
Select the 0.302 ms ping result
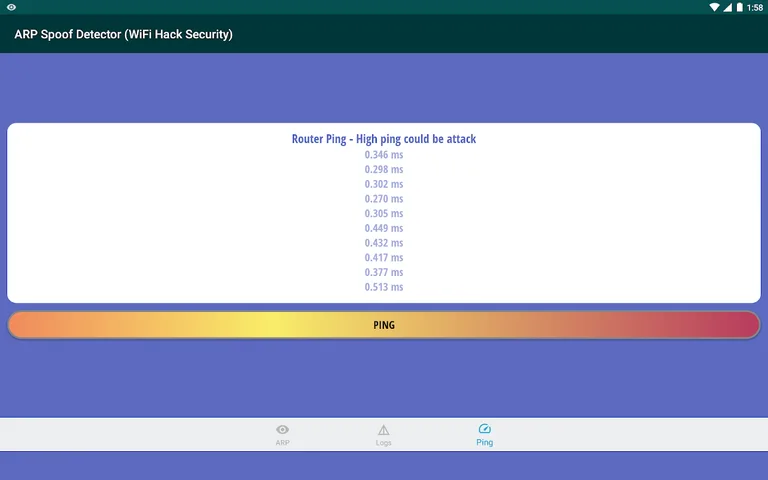click(x=384, y=184)
